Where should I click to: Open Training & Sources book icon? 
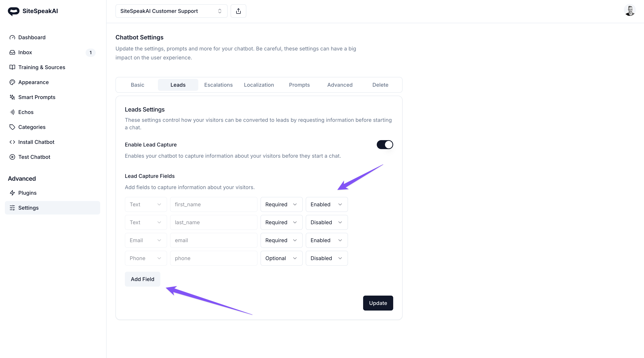tap(12, 67)
